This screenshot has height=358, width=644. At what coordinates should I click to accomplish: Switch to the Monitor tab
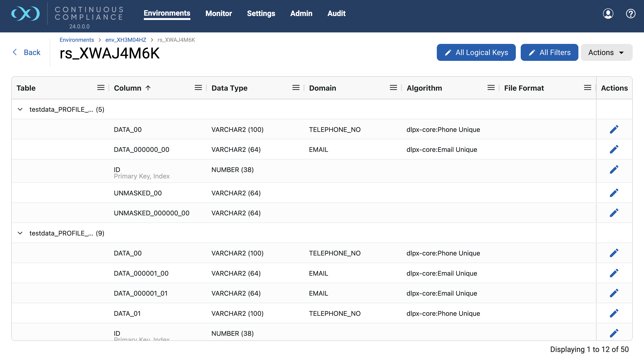click(x=218, y=14)
